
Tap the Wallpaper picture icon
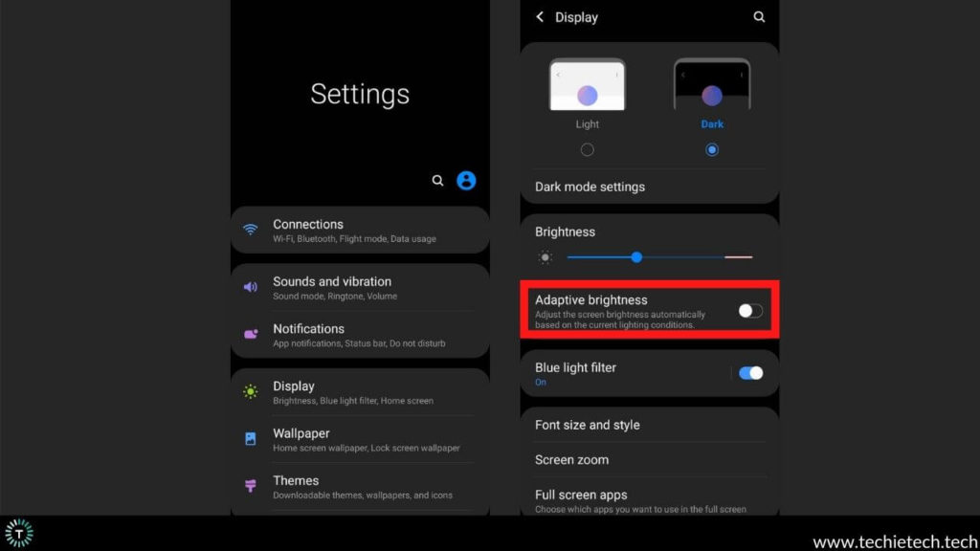[251, 438]
